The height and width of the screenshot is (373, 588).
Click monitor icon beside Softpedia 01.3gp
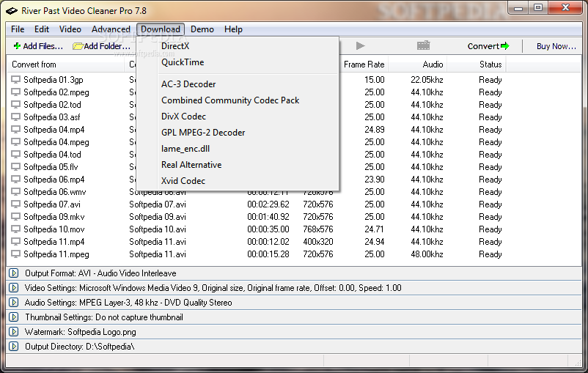pyautogui.click(x=15, y=80)
